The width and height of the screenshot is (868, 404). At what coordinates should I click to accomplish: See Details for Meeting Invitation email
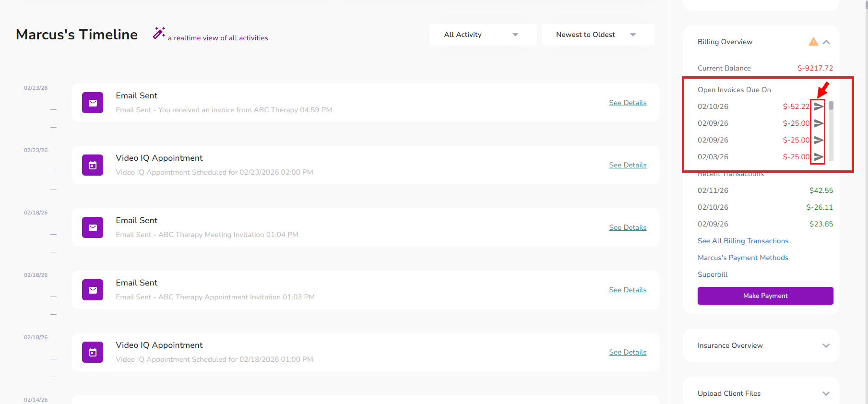pyautogui.click(x=628, y=227)
